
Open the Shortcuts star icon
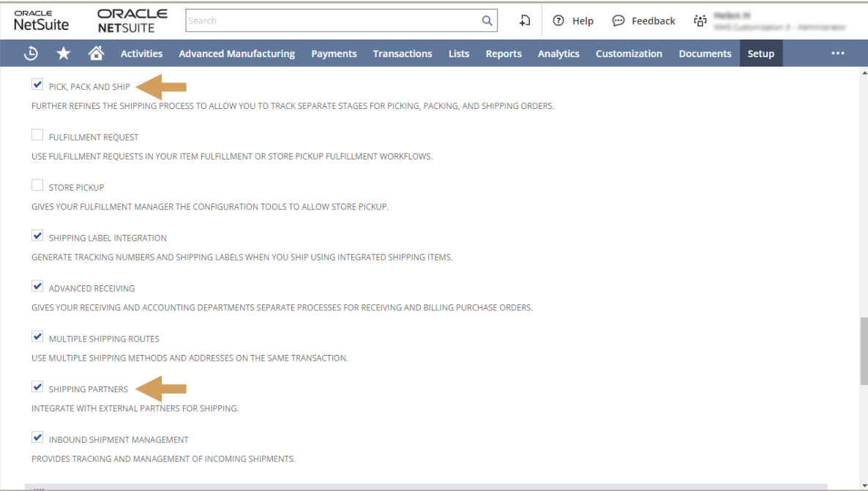[64, 53]
